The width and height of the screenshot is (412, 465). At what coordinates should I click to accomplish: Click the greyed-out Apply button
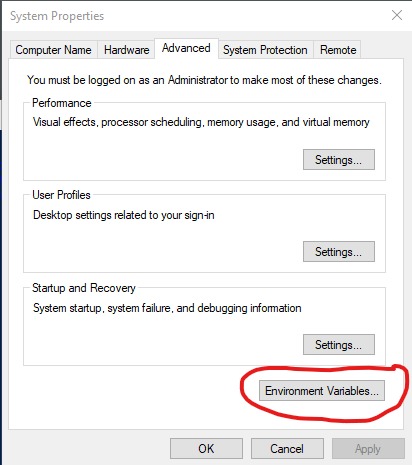pyautogui.click(x=368, y=449)
